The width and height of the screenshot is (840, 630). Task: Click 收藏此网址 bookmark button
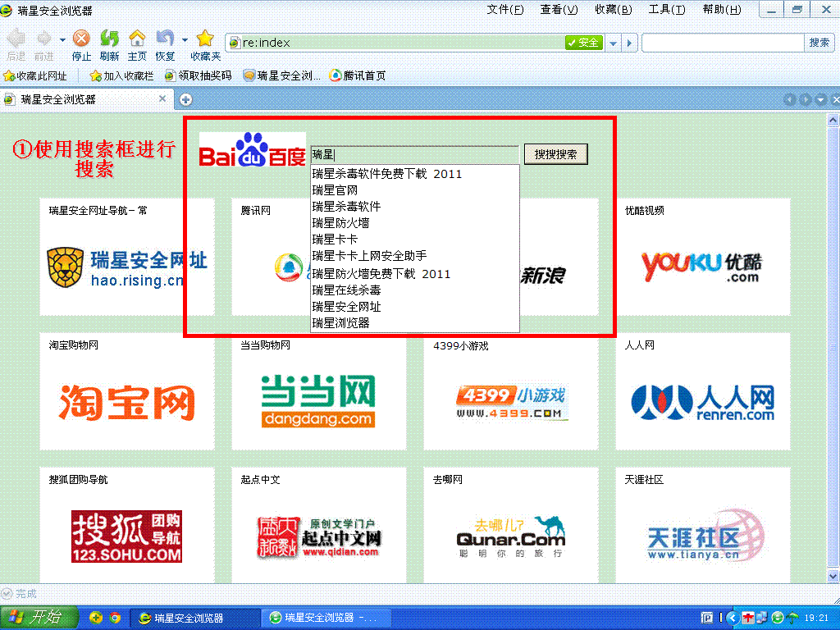tap(35, 76)
